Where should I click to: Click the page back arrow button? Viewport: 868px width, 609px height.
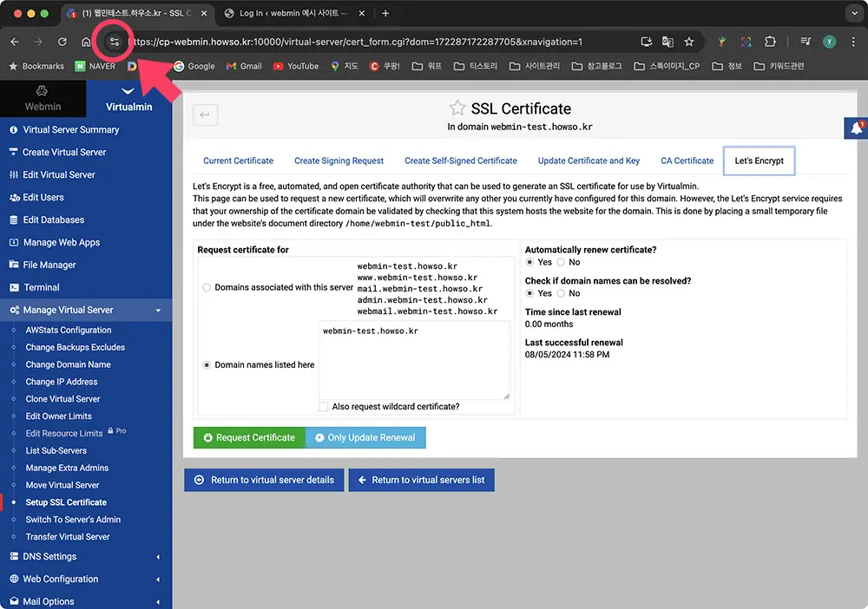[x=206, y=115]
